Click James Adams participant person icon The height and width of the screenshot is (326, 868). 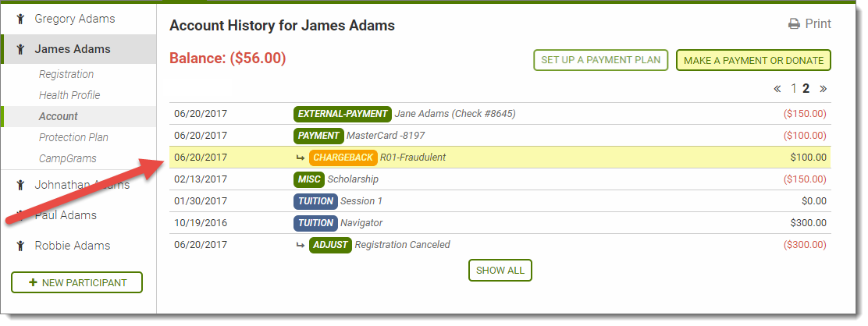(21, 49)
